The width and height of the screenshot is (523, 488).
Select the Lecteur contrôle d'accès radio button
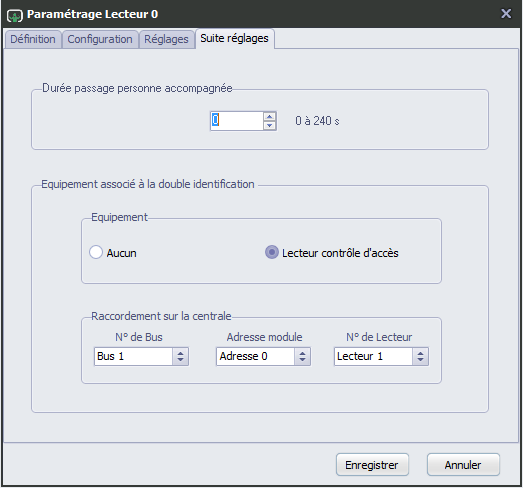coord(272,252)
